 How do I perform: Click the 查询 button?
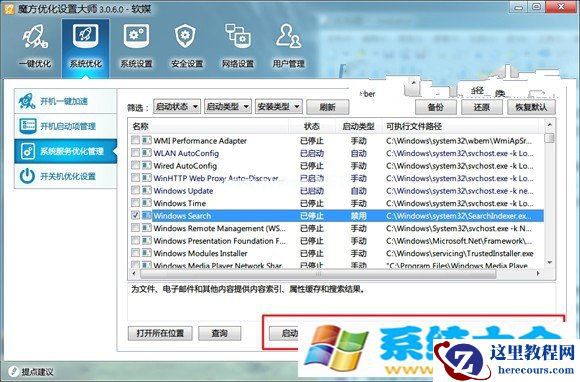tap(219, 333)
